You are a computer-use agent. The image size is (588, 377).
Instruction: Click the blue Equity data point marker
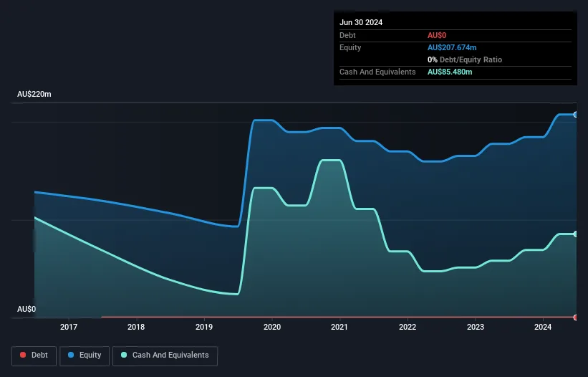point(575,115)
